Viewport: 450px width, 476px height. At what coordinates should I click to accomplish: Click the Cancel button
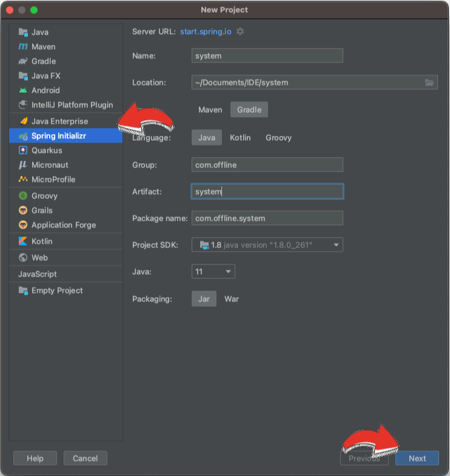pyautogui.click(x=86, y=458)
